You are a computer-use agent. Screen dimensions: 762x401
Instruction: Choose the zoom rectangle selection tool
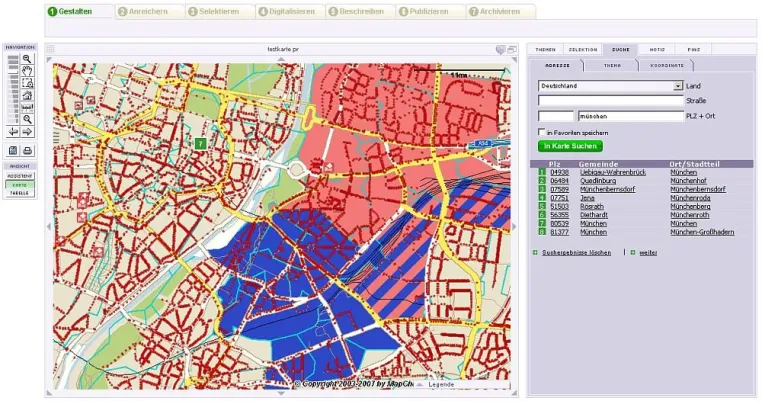[x=27, y=83]
